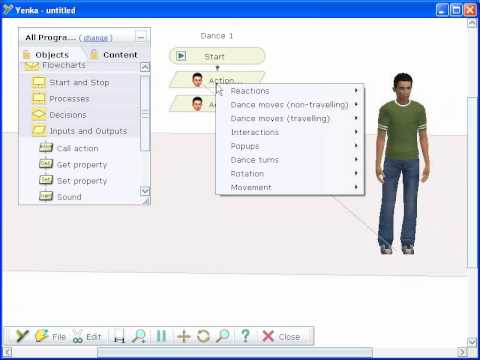Click the Inputs and Outputs icon
480x360 pixels.
[39, 130]
